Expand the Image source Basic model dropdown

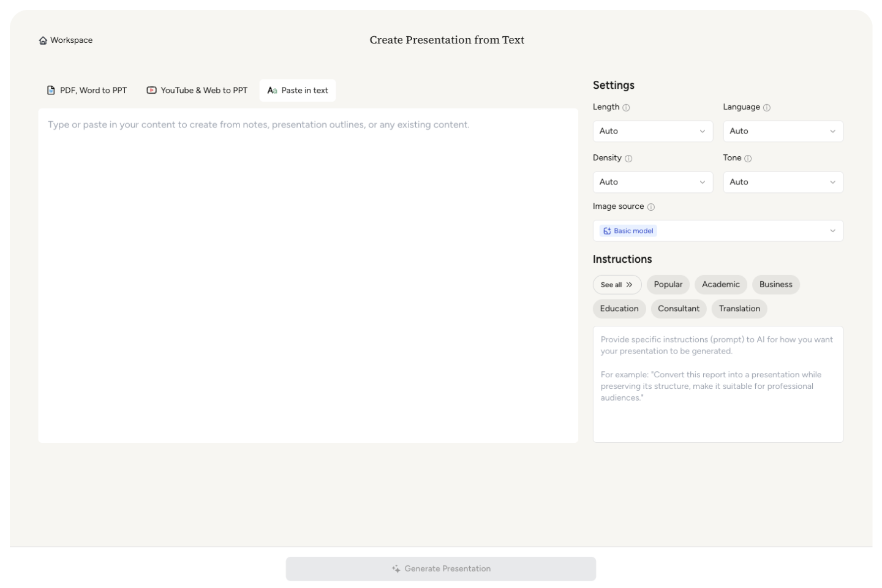click(x=718, y=231)
